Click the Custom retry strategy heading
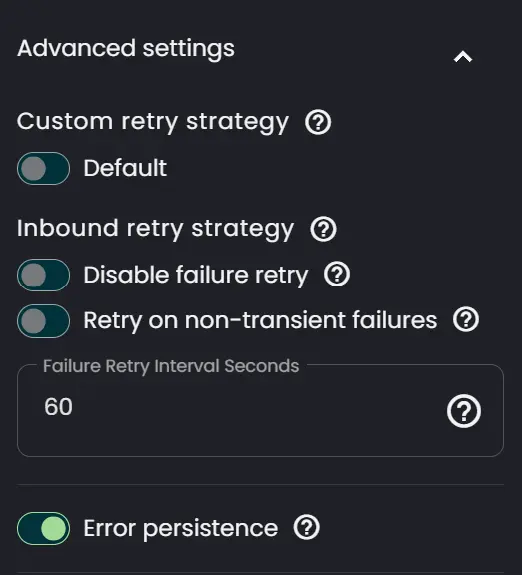The image size is (522, 575). (x=153, y=122)
